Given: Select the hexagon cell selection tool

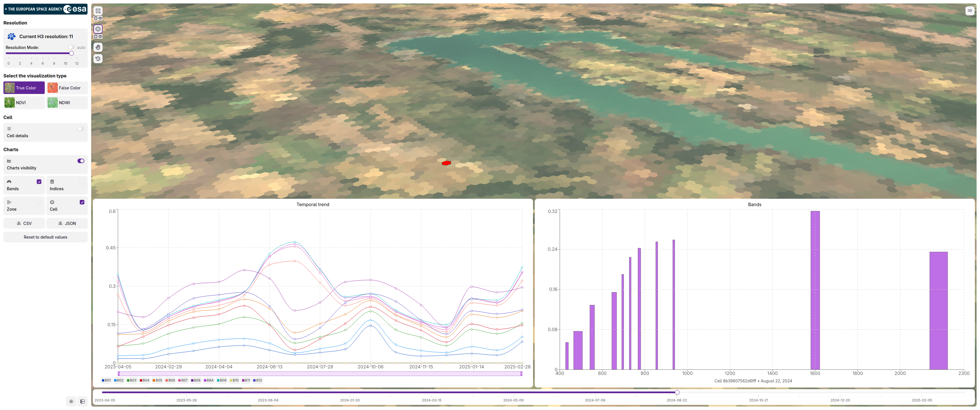Looking at the screenshot, I should [x=98, y=29].
